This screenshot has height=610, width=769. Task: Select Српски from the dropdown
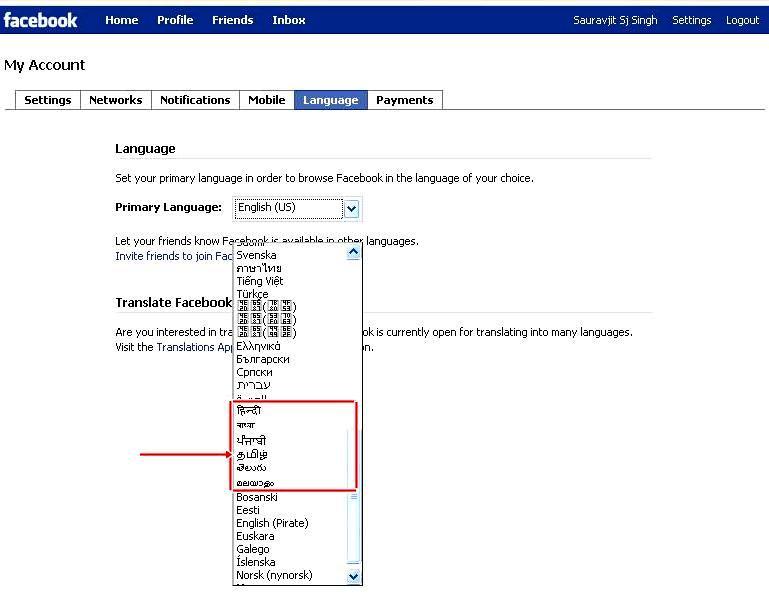coord(255,372)
